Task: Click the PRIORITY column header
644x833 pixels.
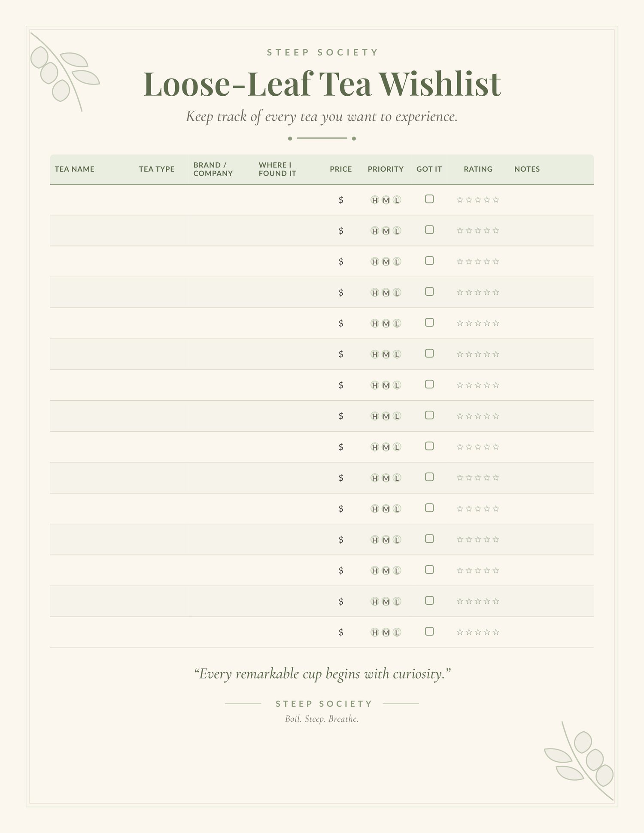Action: (x=386, y=169)
